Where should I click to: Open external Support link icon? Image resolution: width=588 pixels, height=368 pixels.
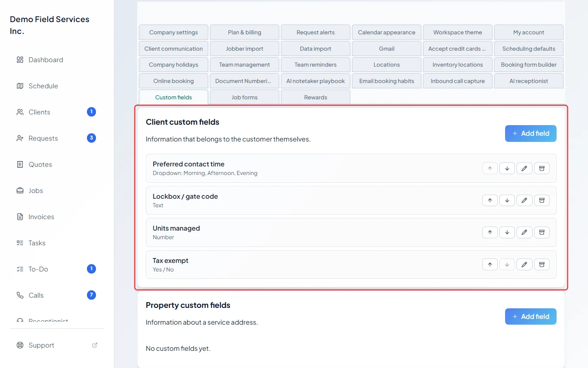pyautogui.click(x=95, y=345)
